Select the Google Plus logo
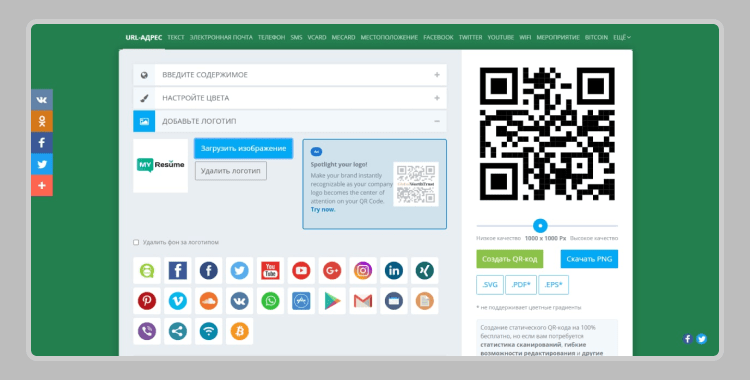 (x=332, y=270)
